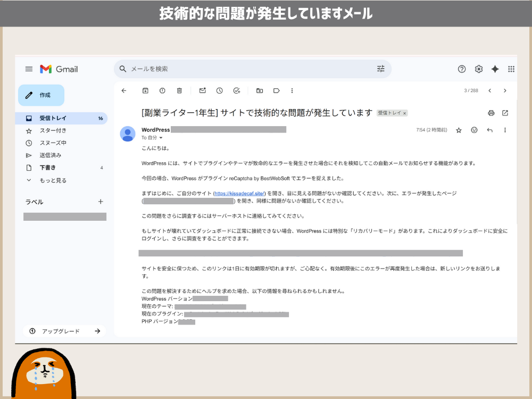Snooze this email with clock icon

coord(220,90)
